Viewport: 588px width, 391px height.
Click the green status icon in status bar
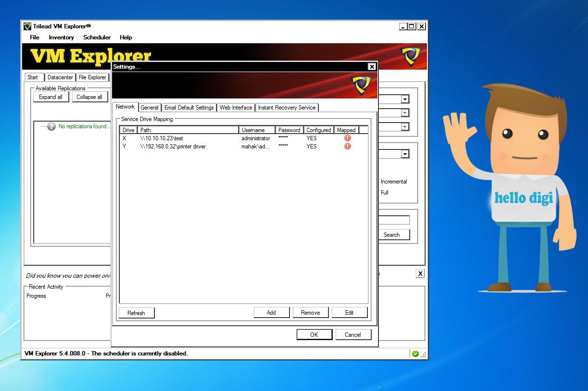click(415, 354)
